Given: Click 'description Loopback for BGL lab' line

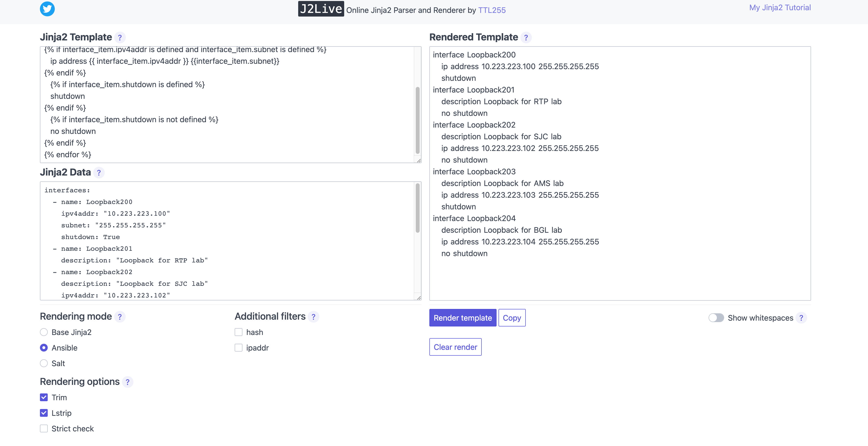Looking at the screenshot, I should 501,230.
